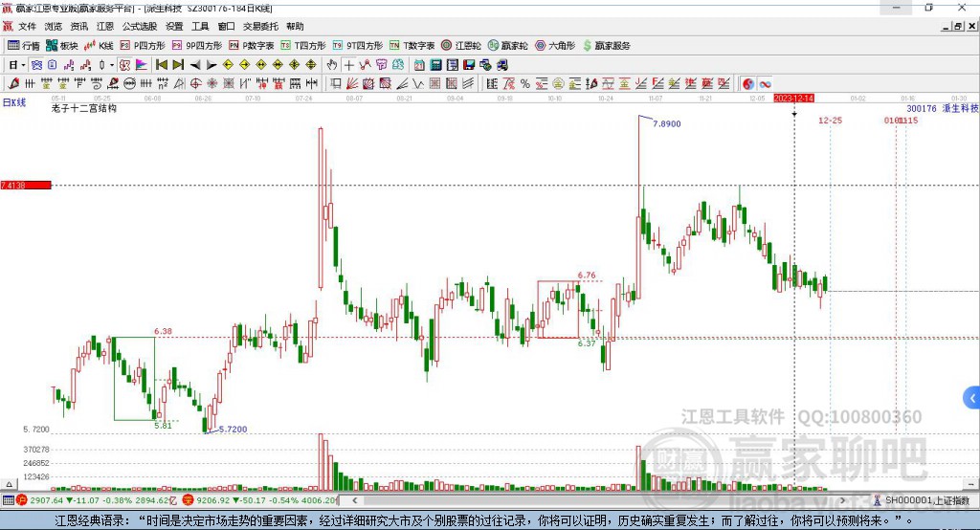Screen dimensions: 980x530
Task: Select the hand pan tool
Action: pyautogui.click(x=332, y=65)
